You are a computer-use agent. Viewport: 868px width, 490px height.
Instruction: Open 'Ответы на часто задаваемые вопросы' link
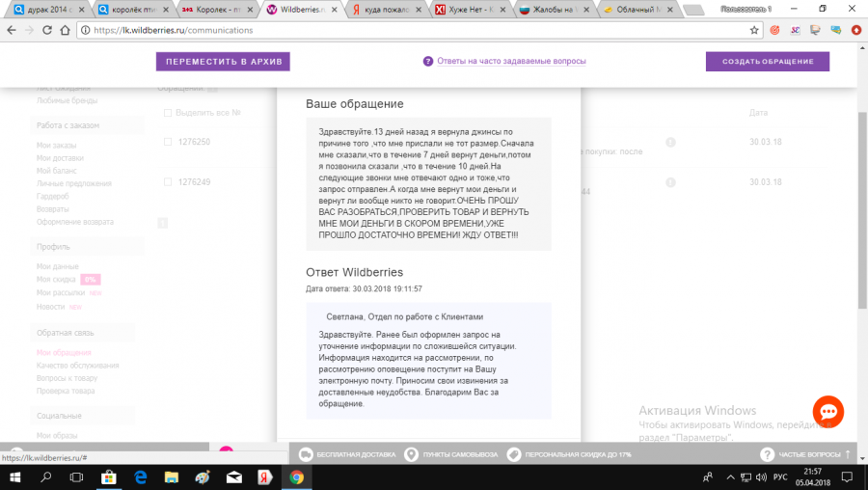511,61
